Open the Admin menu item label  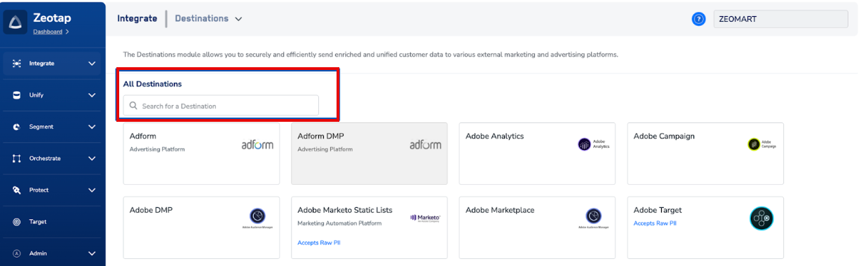38,253
